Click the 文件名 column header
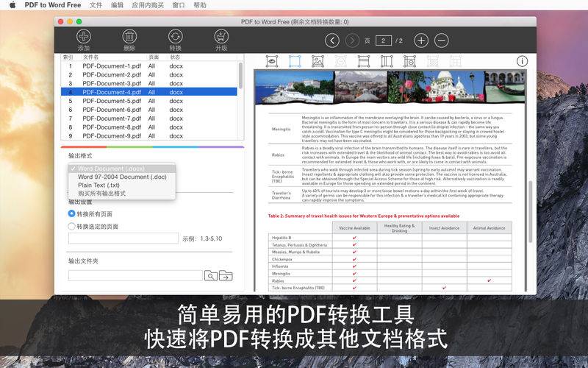The width and height of the screenshot is (588, 368). 90,57
